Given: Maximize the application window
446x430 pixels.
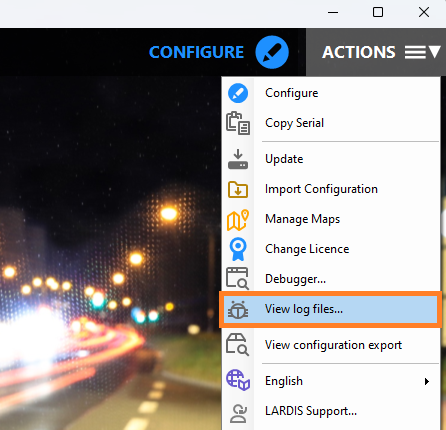Looking at the screenshot, I should (378, 12).
